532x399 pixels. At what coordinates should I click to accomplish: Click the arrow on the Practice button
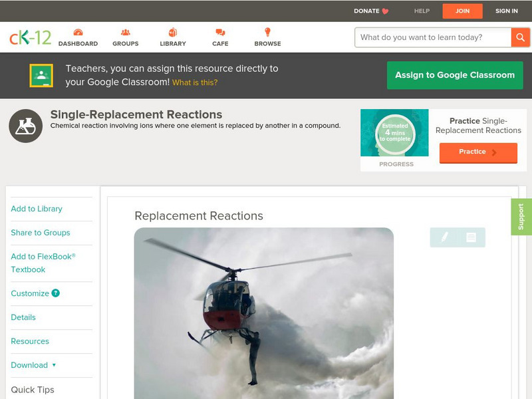[494, 152]
